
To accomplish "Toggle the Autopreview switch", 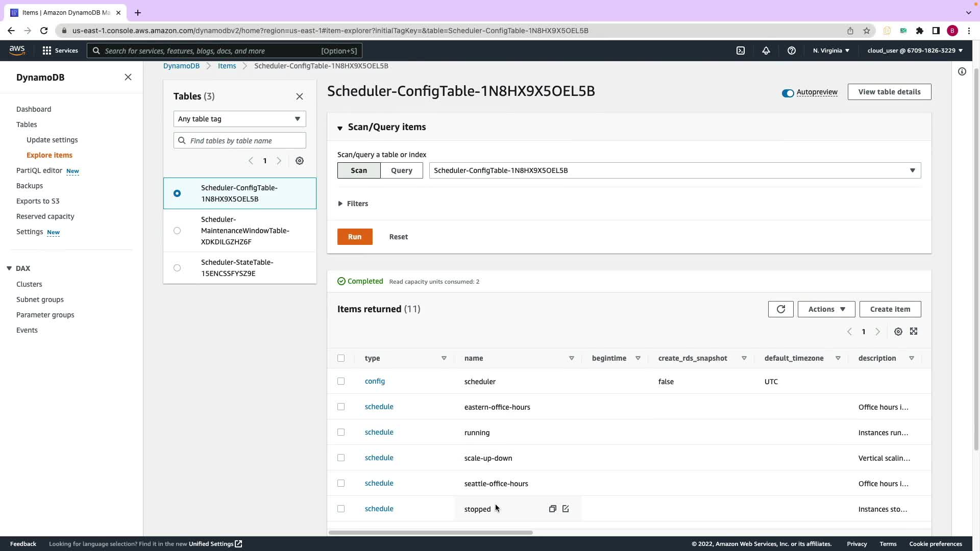I will click(x=788, y=93).
